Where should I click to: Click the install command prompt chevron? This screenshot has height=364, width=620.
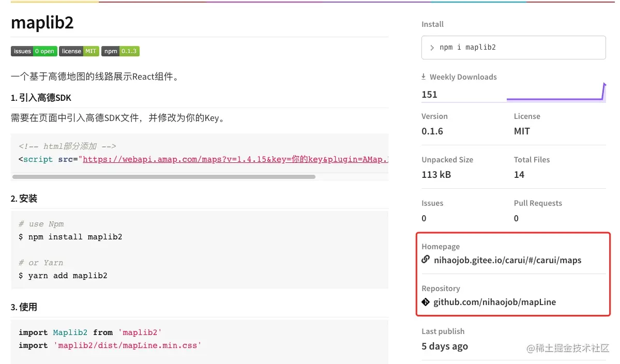[x=432, y=48]
